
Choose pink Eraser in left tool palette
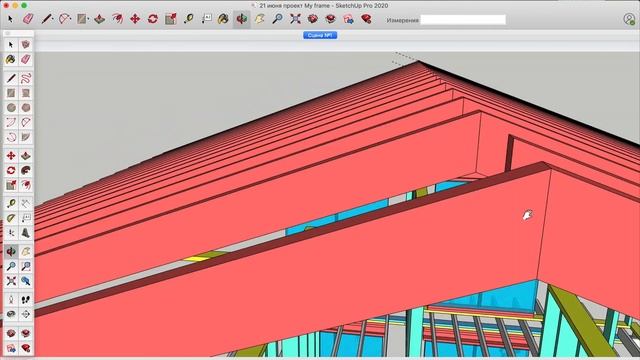pos(26,60)
